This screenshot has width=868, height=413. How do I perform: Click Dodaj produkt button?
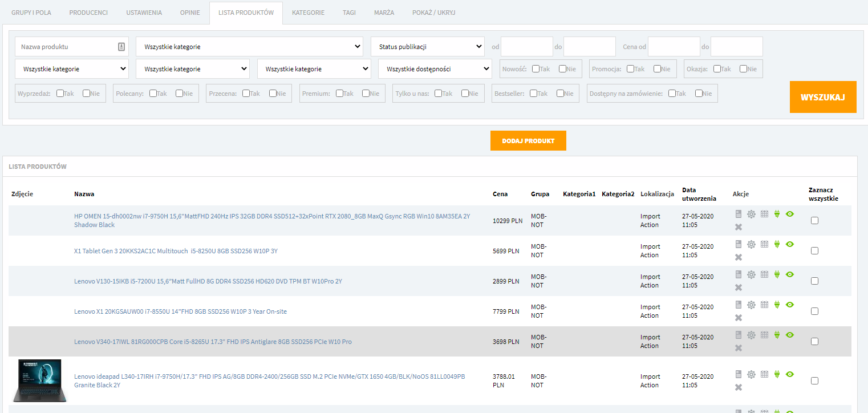tap(528, 141)
